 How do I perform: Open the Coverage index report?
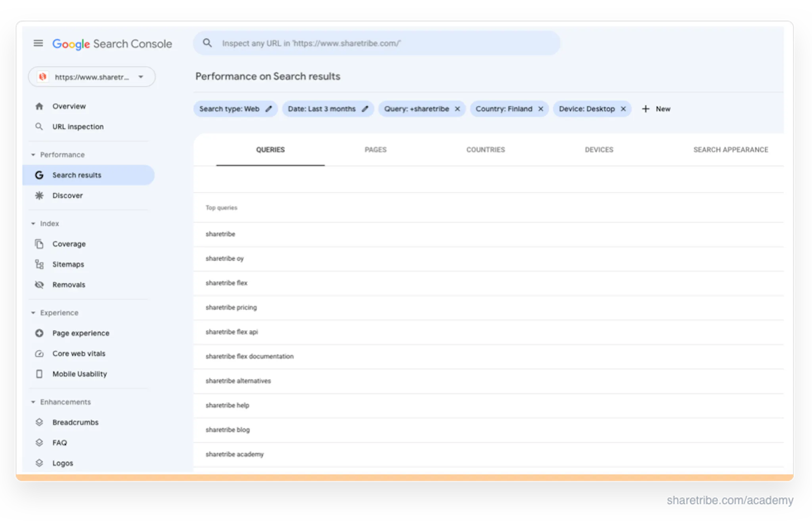pos(69,244)
